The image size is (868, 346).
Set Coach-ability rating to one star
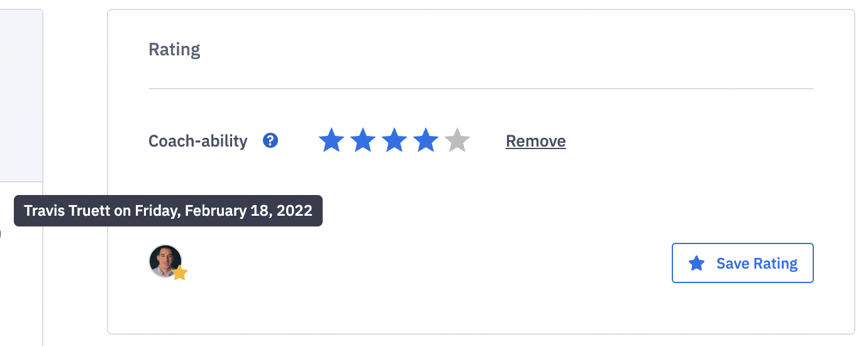pos(331,140)
